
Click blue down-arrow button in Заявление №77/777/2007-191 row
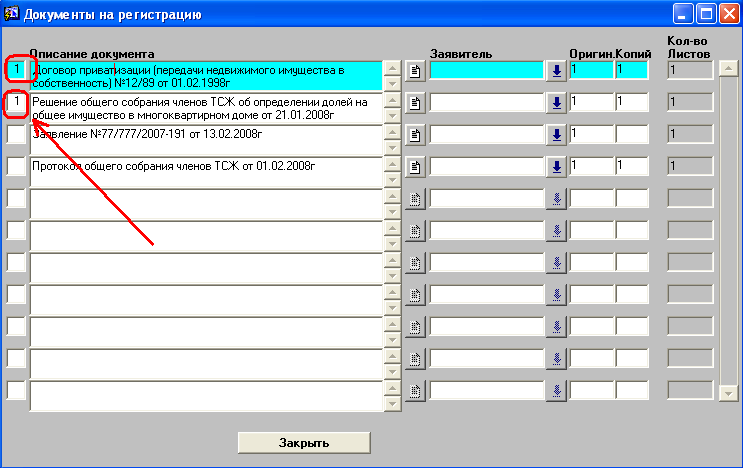click(x=557, y=135)
